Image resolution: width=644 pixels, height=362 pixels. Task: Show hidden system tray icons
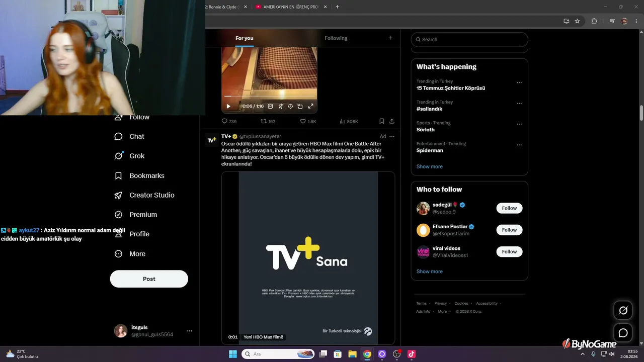(583, 354)
